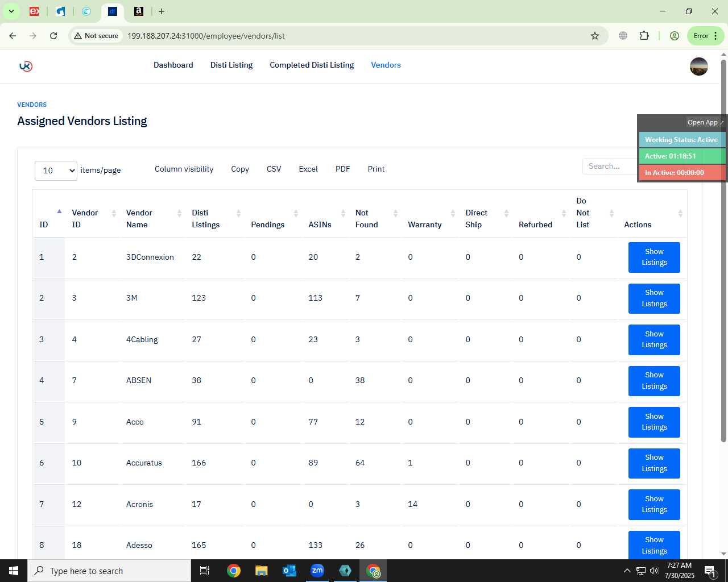Print the vendors table
The height and width of the screenshot is (582, 728).
click(x=376, y=169)
